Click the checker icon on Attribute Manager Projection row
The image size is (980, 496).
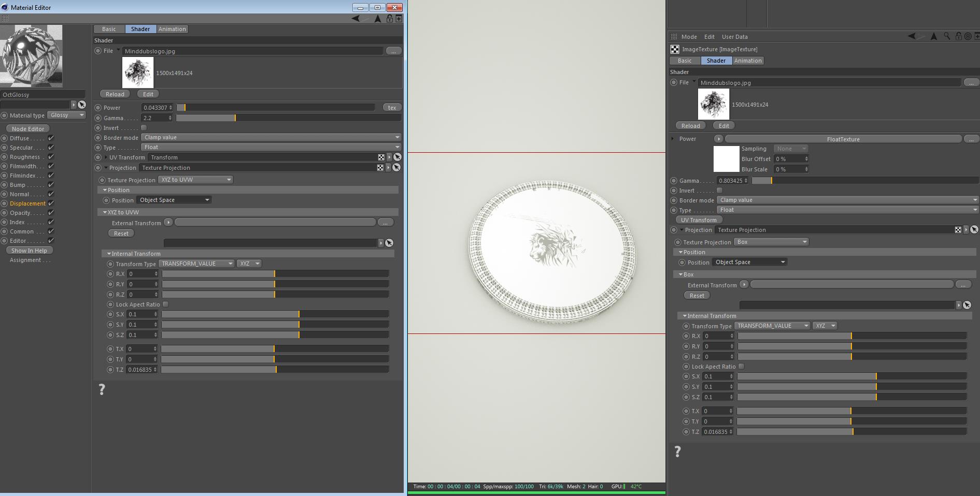958,230
